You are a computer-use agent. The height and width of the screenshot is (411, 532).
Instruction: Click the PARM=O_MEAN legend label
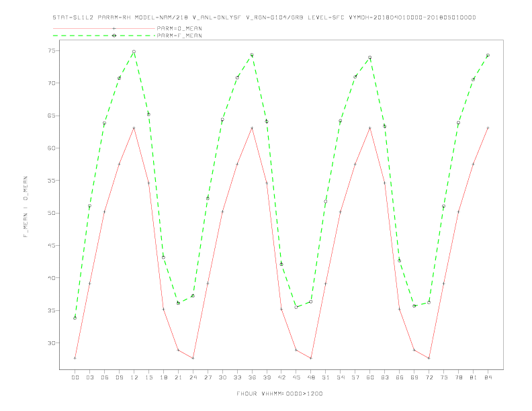179,28
